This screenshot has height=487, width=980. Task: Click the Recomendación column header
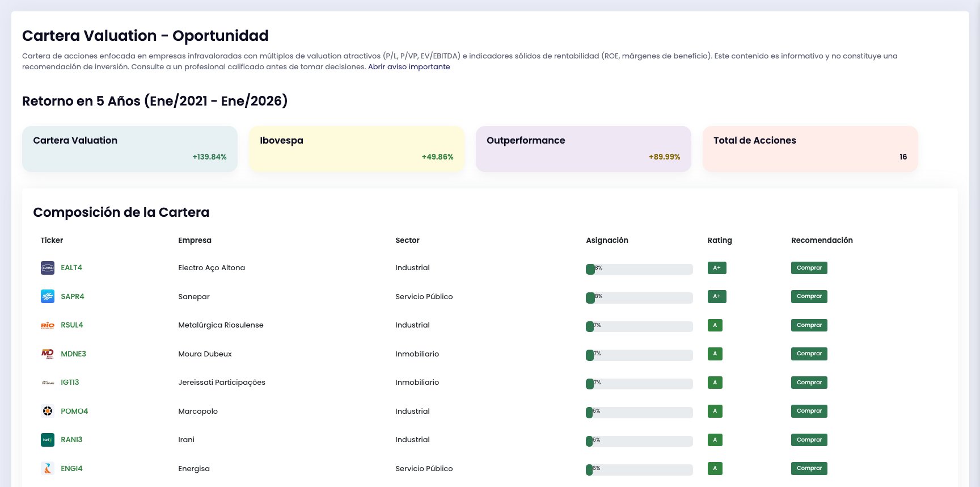coord(822,240)
